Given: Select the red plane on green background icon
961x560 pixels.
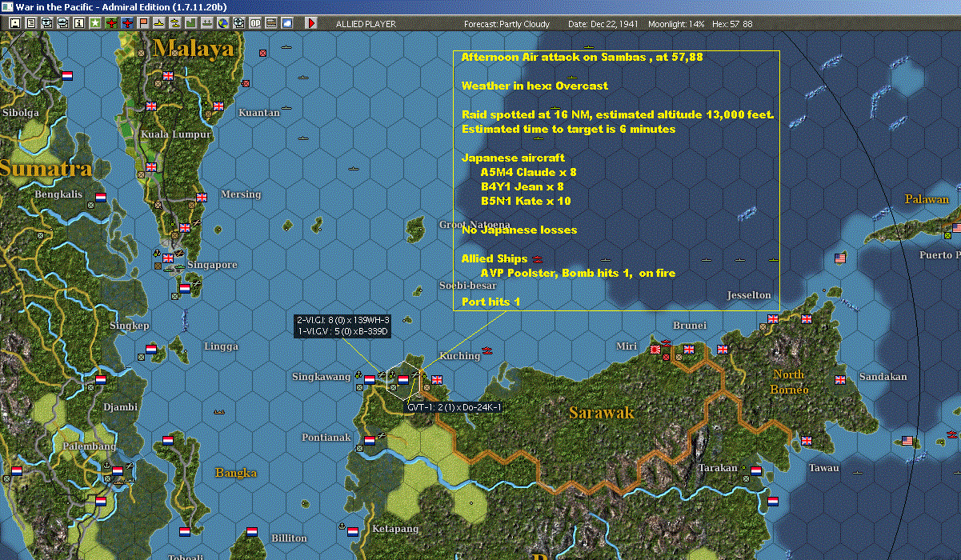Looking at the screenshot, I should (111, 23).
